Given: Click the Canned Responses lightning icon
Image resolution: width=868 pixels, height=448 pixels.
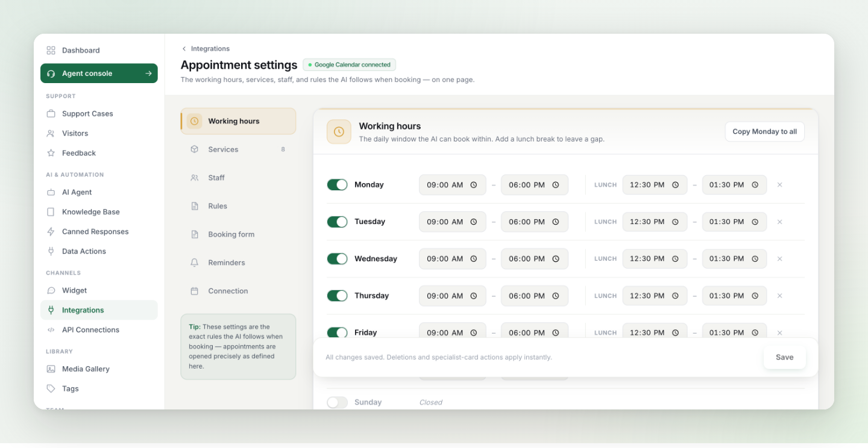Looking at the screenshot, I should coord(51,232).
